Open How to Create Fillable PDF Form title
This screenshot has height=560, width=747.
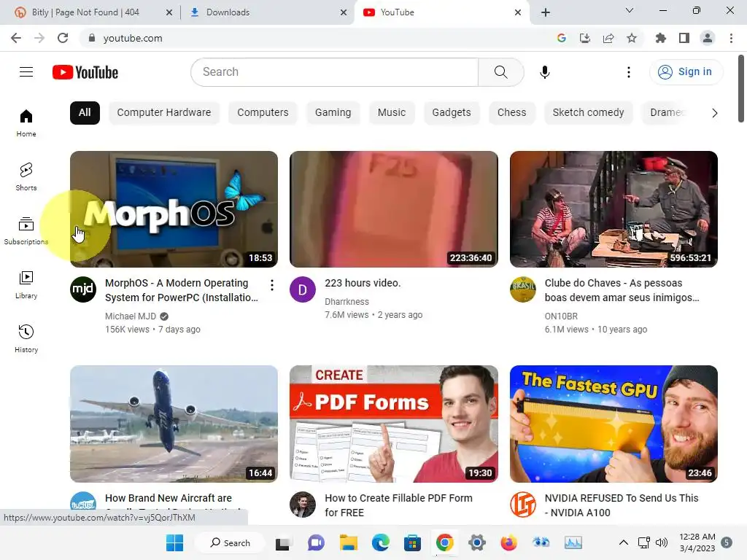click(399, 505)
